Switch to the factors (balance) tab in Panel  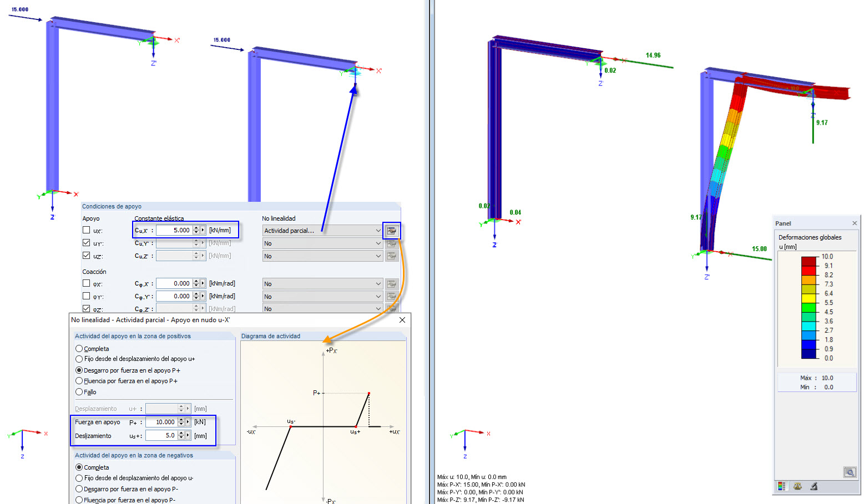[x=797, y=486]
